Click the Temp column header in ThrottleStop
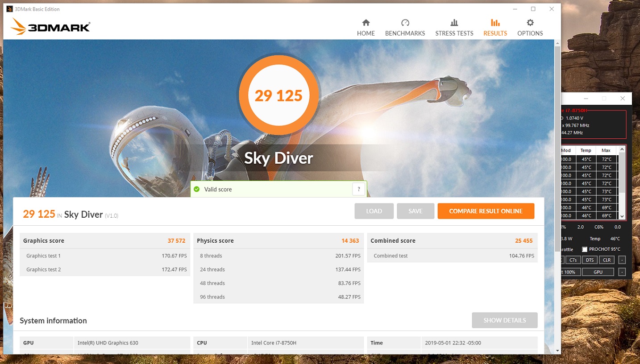Viewport: 640px width, 364px height. coord(586,150)
